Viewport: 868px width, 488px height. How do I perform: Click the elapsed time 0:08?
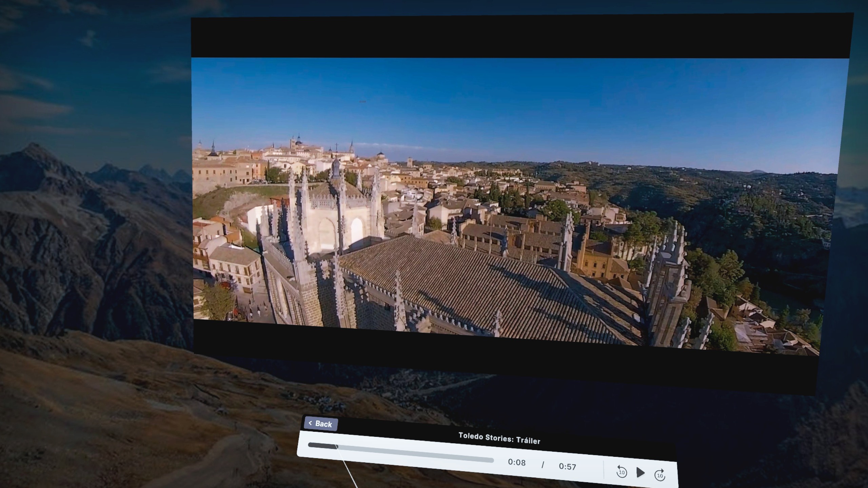click(517, 462)
